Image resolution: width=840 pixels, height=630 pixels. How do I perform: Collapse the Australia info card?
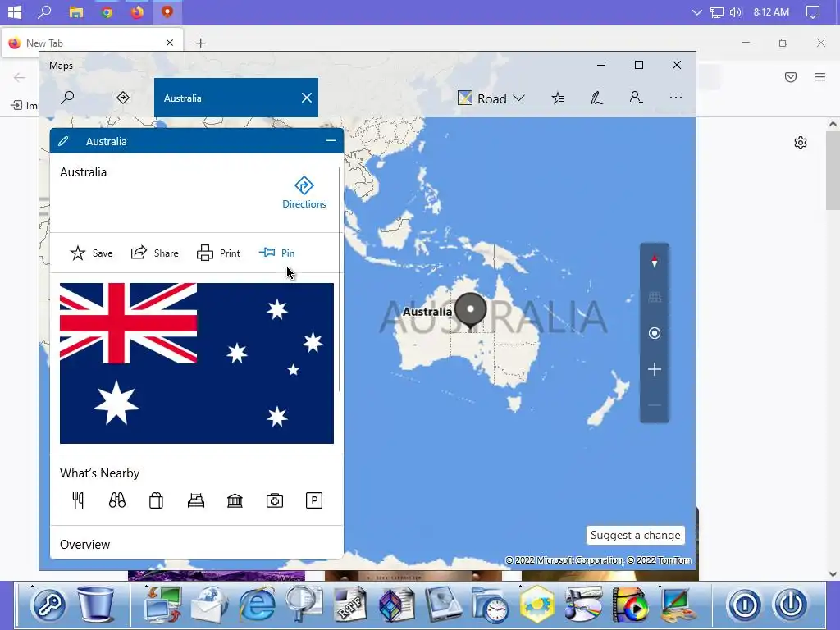tap(330, 140)
